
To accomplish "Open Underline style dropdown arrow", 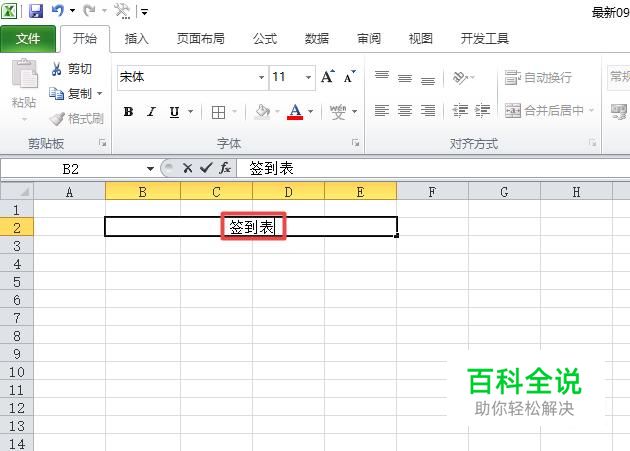I will pos(190,112).
